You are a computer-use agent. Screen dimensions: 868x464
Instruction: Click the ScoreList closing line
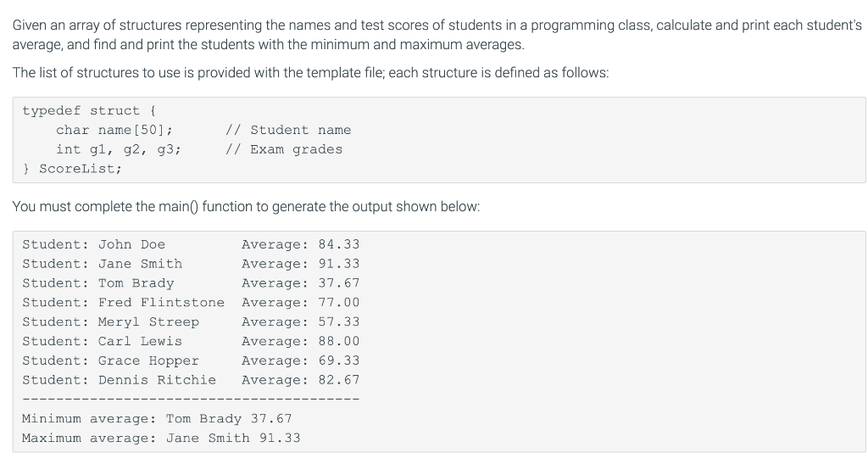pyautogui.click(x=72, y=169)
